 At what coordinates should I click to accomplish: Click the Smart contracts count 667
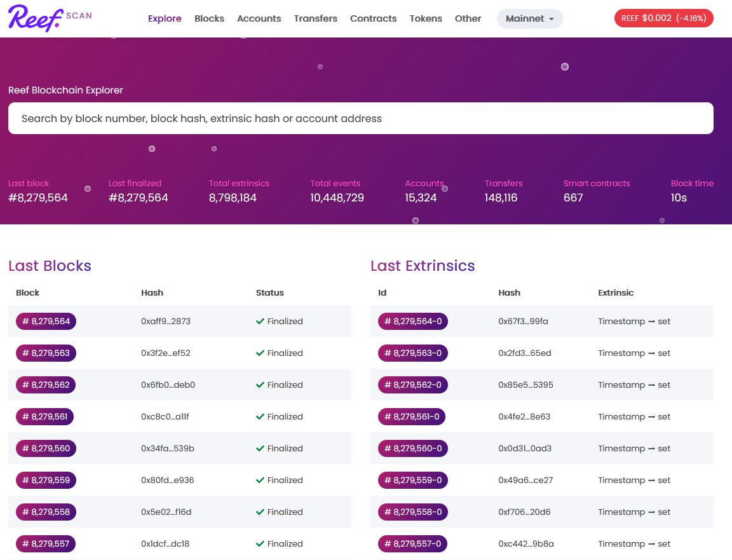coord(573,198)
